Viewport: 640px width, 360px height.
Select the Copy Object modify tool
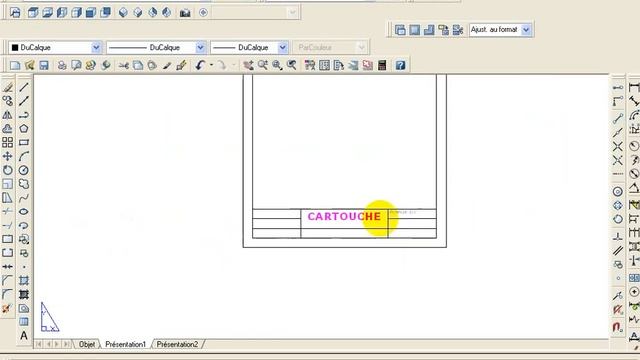coord(7,101)
